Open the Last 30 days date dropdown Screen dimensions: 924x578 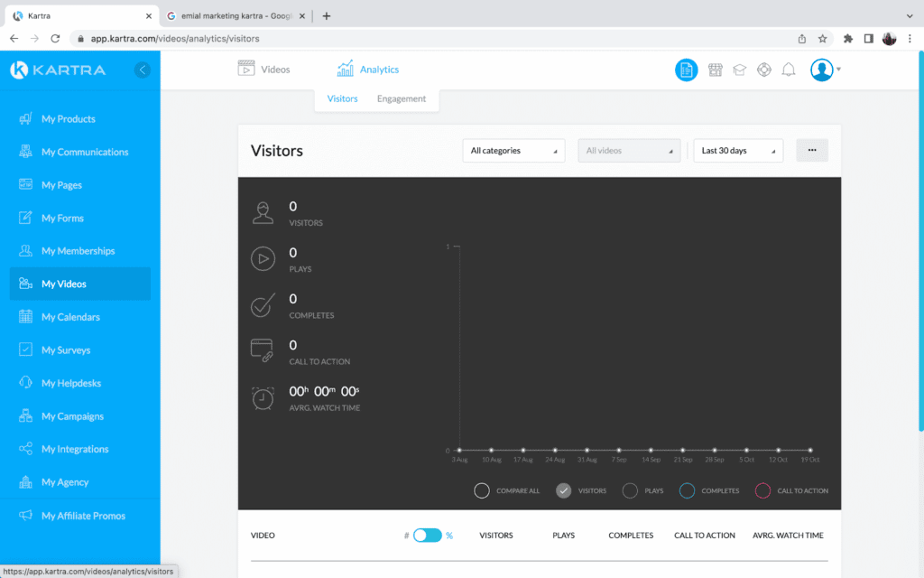738,151
